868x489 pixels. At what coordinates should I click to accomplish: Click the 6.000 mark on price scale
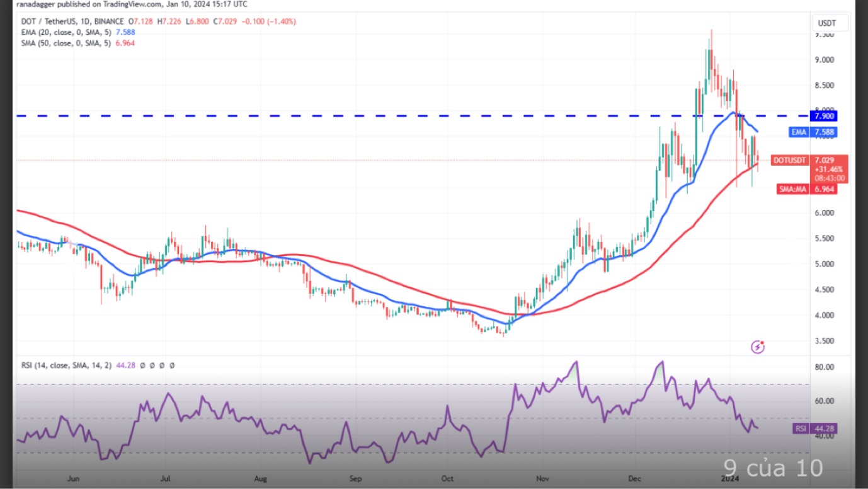coord(825,213)
